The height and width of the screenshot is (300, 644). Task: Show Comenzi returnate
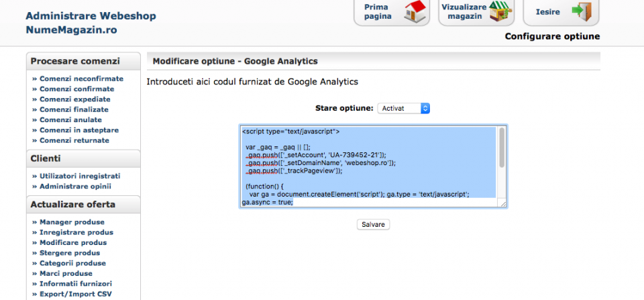click(74, 140)
